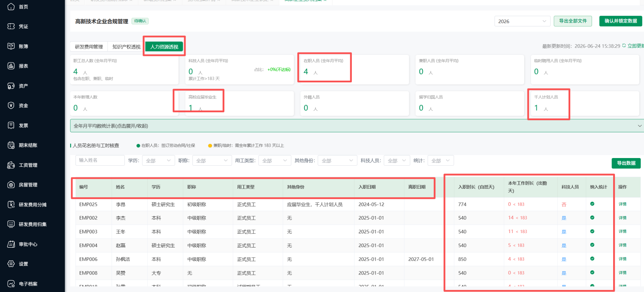Click the green 纳入统计 check for EMP025

592,204
